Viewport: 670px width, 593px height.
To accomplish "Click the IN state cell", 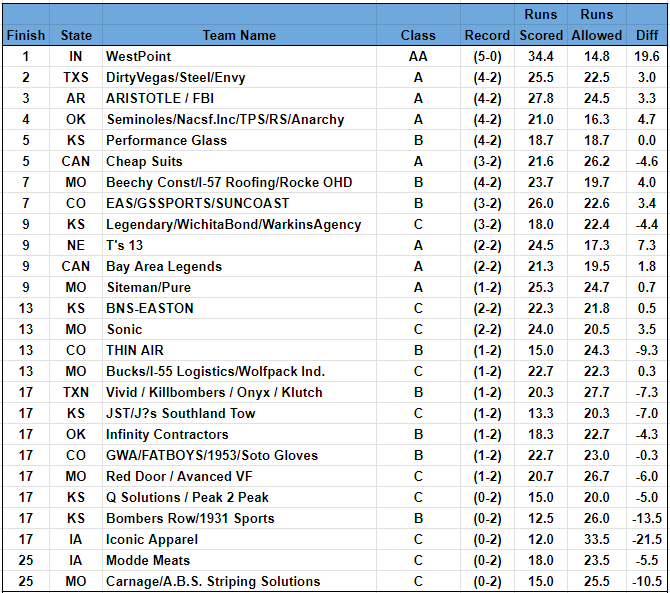I will 76,56.
